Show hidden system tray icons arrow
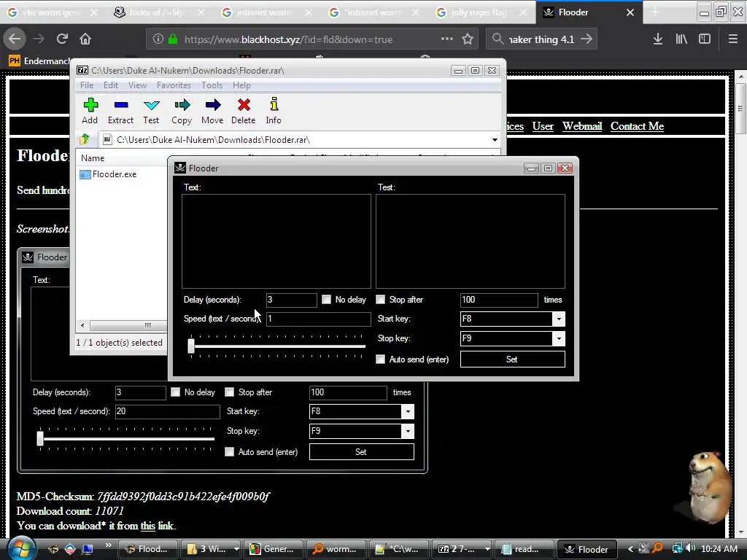The height and width of the screenshot is (560, 747). click(631, 549)
